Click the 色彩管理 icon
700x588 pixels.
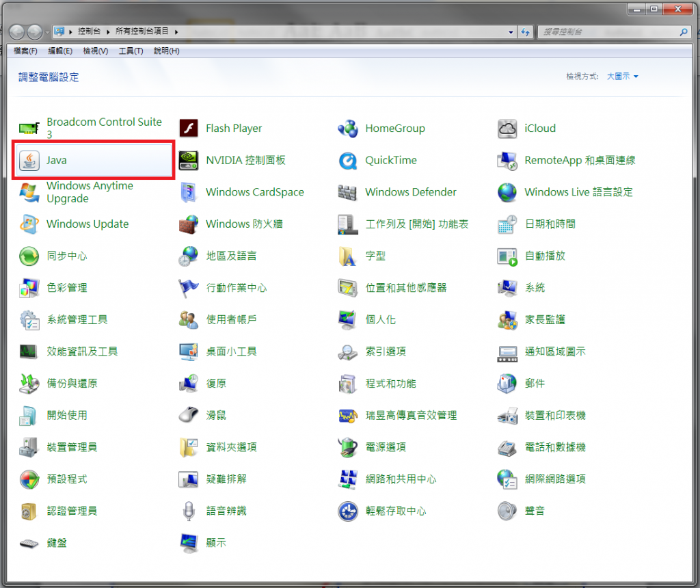tap(29, 288)
